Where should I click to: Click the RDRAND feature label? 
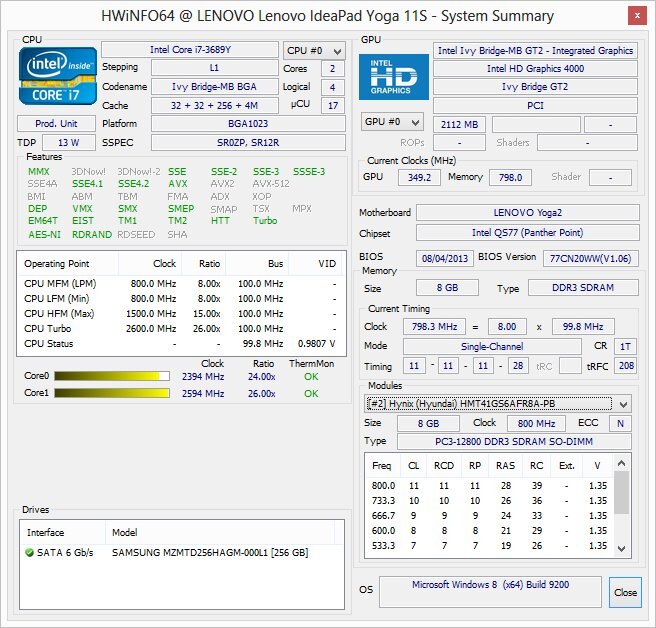(x=92, y=234)
